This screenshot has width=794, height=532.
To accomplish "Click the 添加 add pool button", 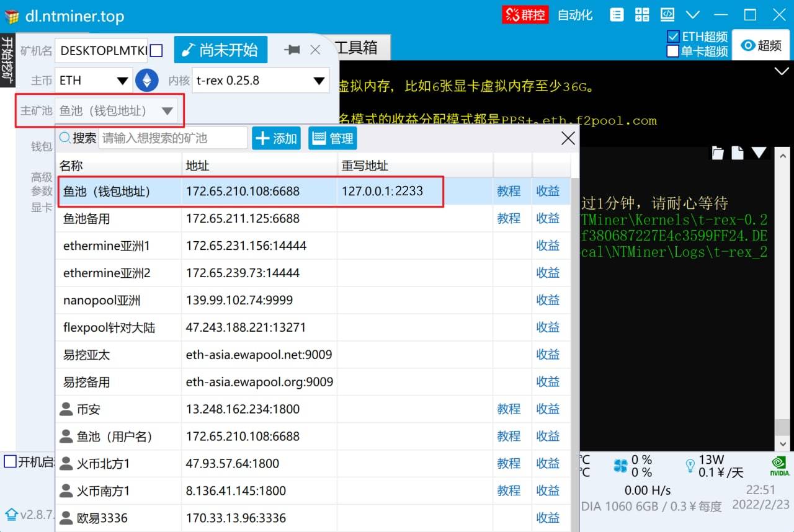I will [277, 138].
